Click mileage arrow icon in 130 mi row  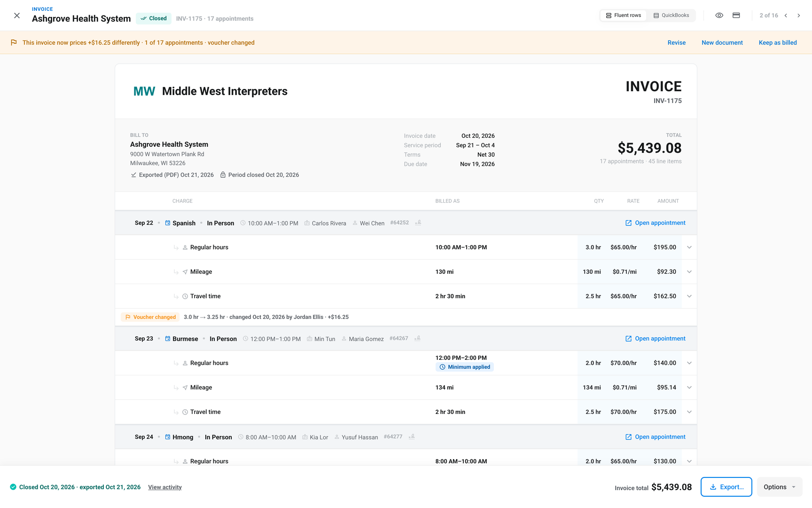click(x=185, y=272)
